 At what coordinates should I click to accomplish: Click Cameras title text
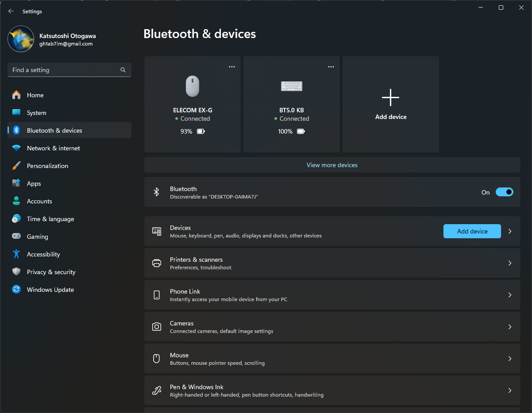pyautogui.click(x=181, y=323)
